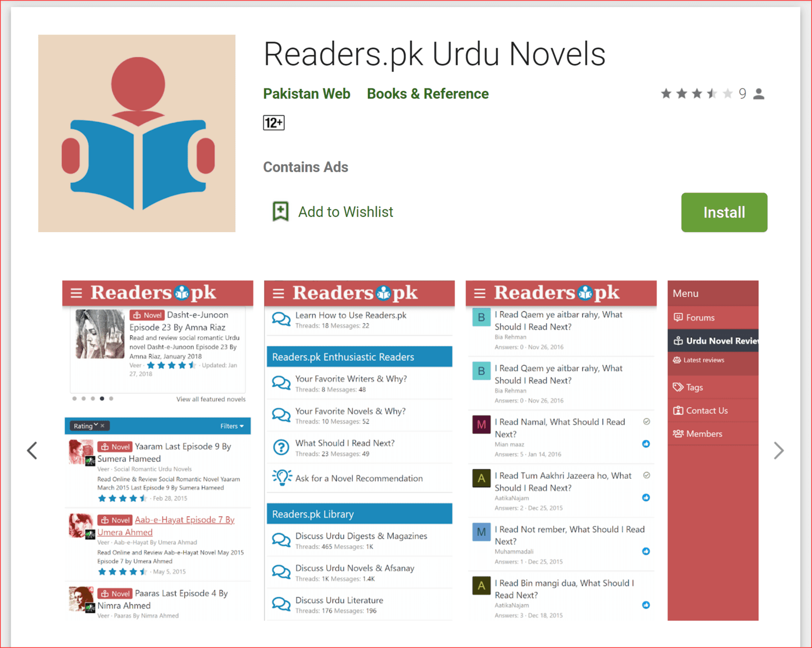Click the 12+ content rating badge
Screen dimensions: 812x648
click(274, 123)
